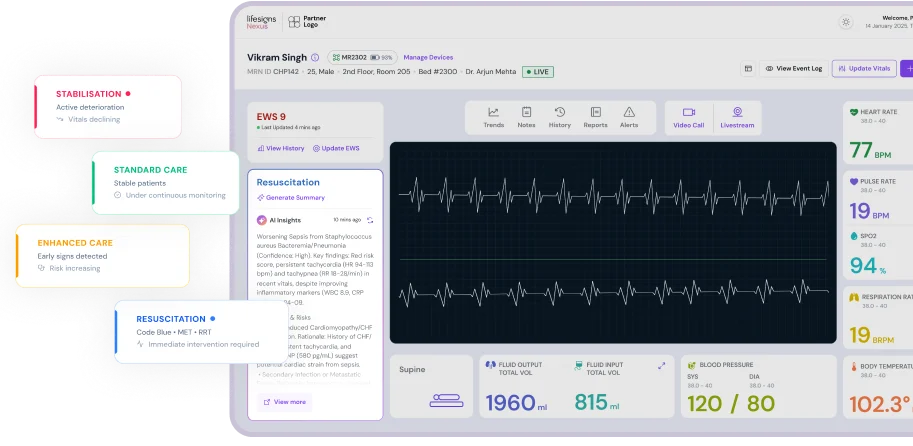The image size is (913, 446).
Task: Expand the fluid output/input card
Action: [x=661, y=366]
